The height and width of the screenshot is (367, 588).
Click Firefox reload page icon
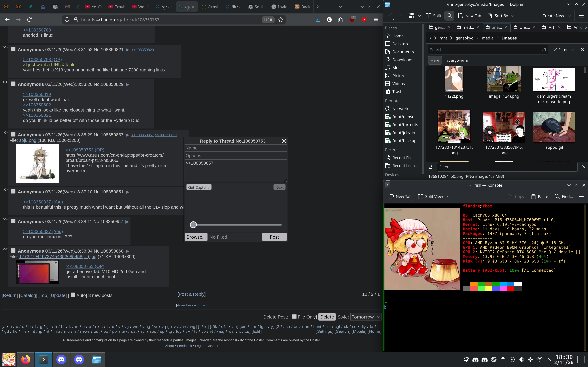(x=29, y=20)
